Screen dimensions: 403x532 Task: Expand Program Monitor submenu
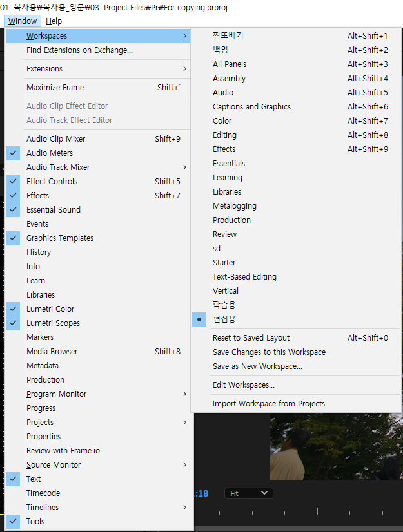[x=98, y=394]
